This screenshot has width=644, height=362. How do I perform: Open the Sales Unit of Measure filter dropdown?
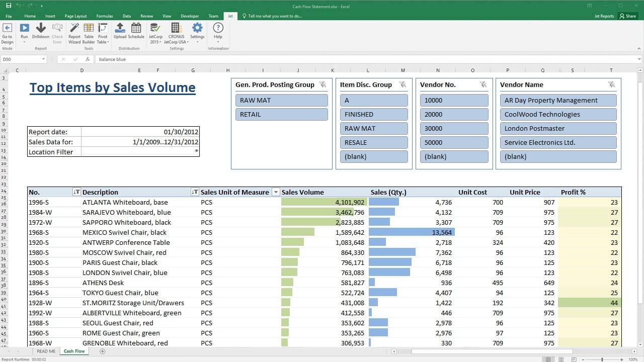[275, 192]
